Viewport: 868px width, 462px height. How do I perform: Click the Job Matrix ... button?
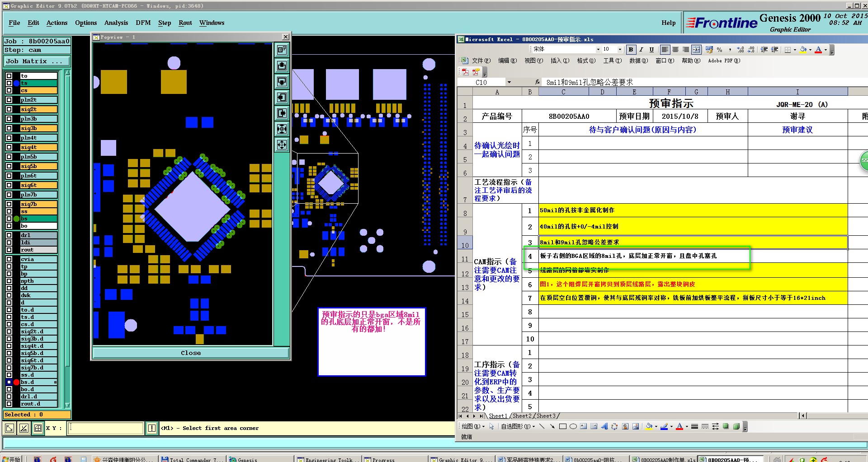(x=37, y=61)
